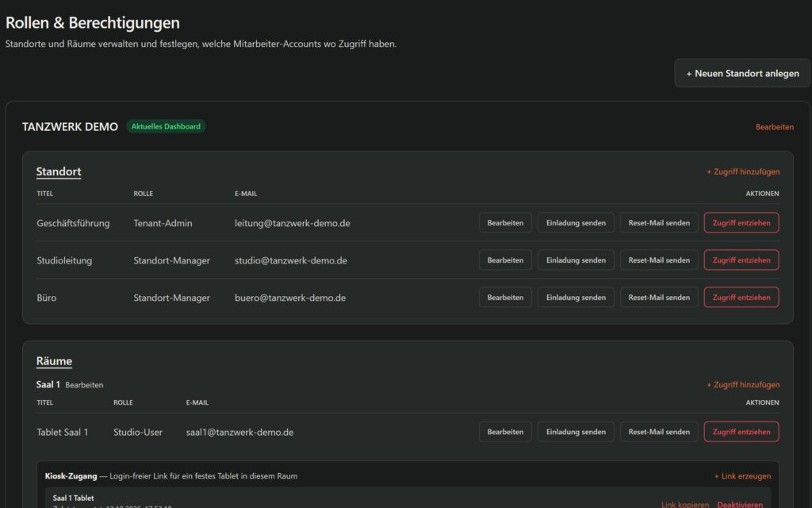
Task: Open Bearbeiten link for TANZWERK DEMO
Action: click(x=774, y=127)
